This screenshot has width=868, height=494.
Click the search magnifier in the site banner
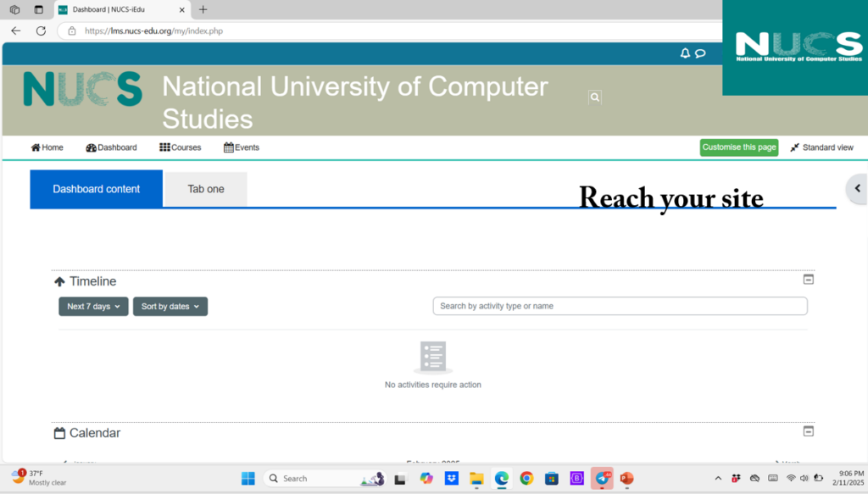pos(594,97)
